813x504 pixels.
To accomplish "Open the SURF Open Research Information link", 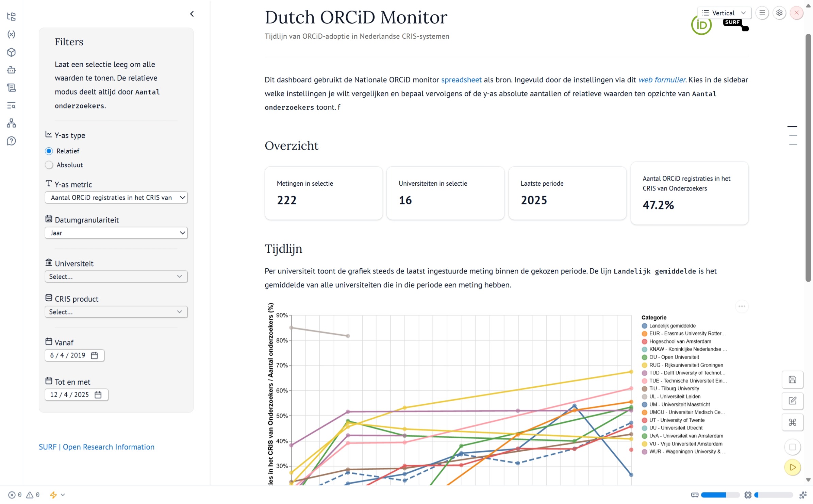I will tap(96, 447).
